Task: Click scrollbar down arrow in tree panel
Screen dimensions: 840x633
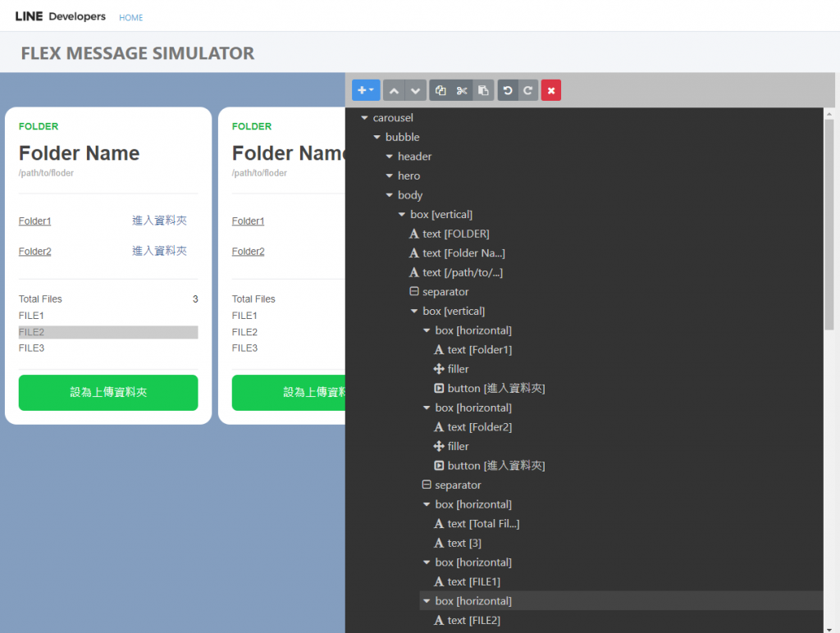Action: [829, 629]
